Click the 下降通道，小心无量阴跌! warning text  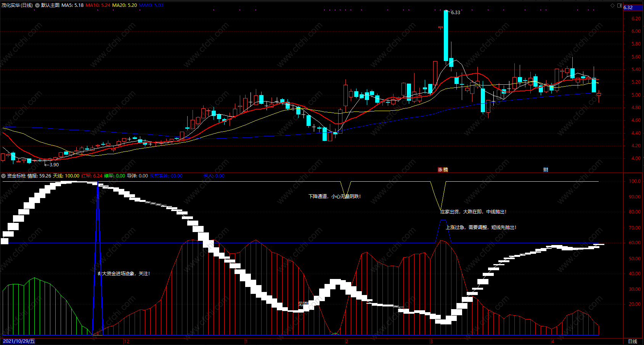[334, 197]
